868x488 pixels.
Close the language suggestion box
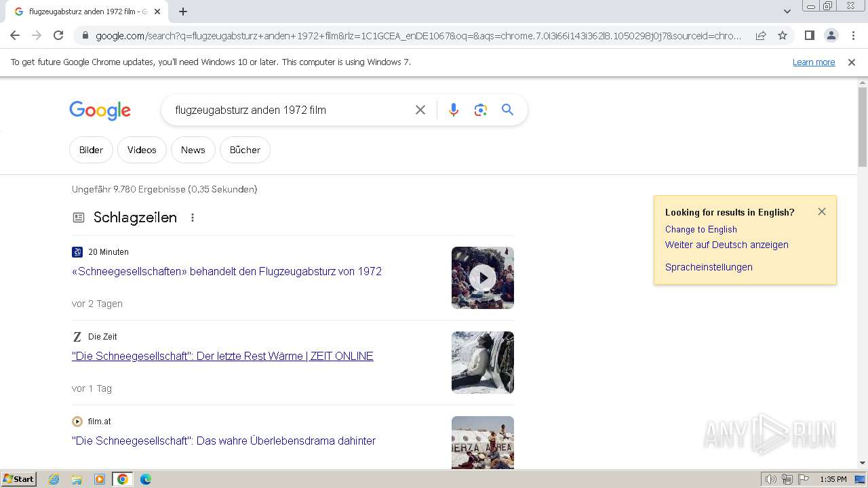[x=822, y=211]
